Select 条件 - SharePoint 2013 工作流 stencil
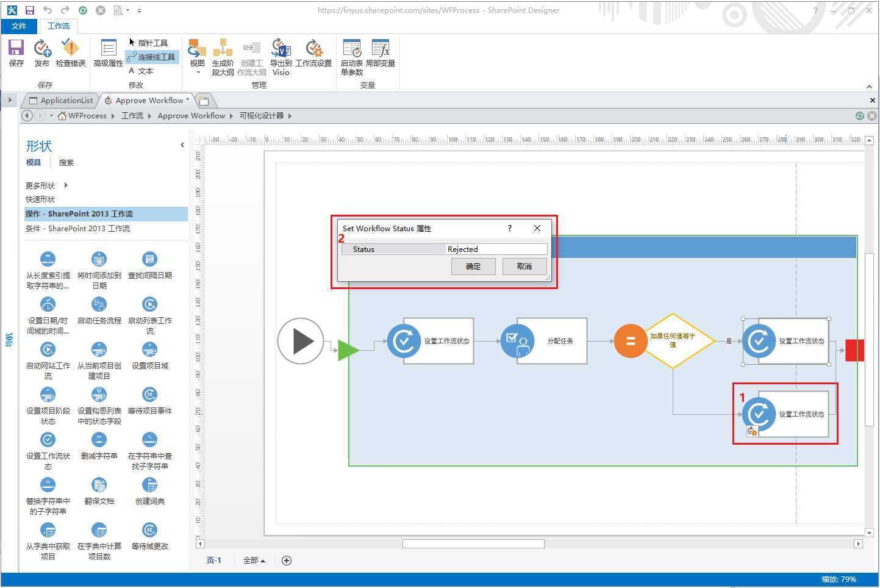The height and width of the screenshot is (588, 880). click(x=106, y=229)
